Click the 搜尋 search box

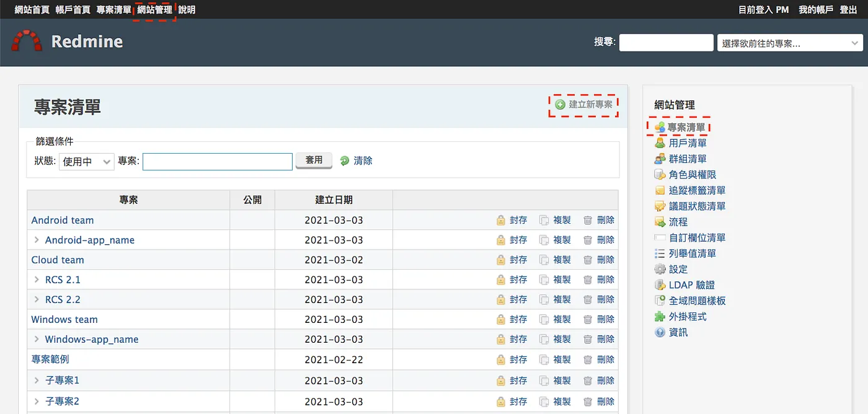pos(666,43)
